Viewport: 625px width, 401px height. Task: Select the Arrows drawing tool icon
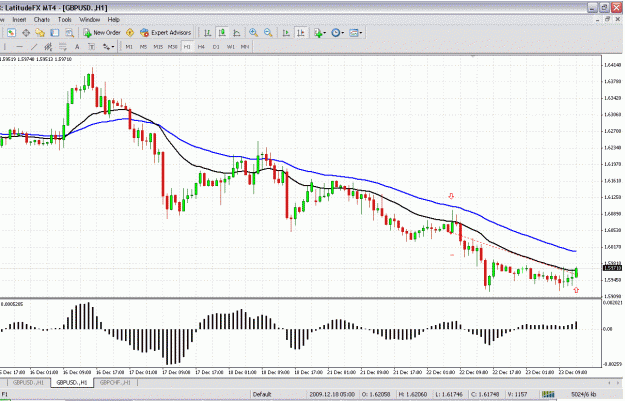106,47
